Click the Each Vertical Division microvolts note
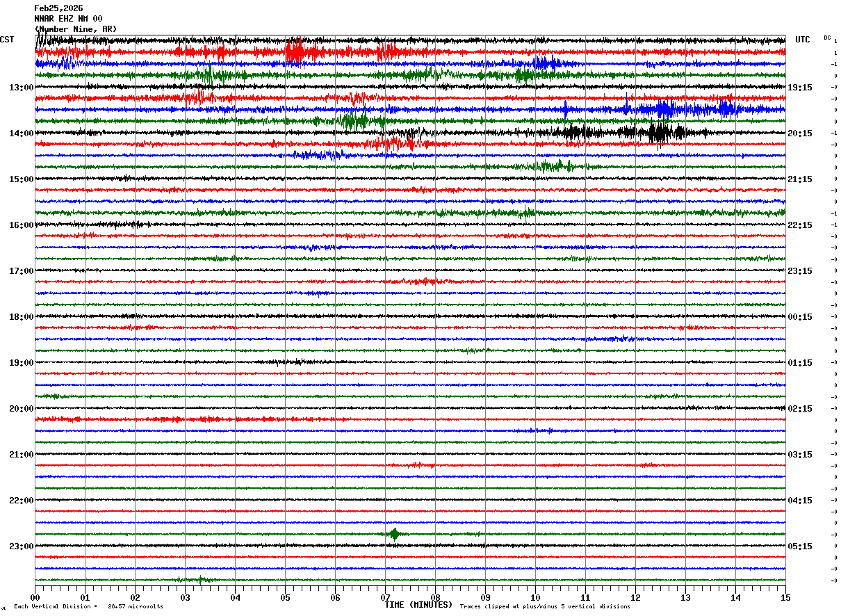 [88, 606]
